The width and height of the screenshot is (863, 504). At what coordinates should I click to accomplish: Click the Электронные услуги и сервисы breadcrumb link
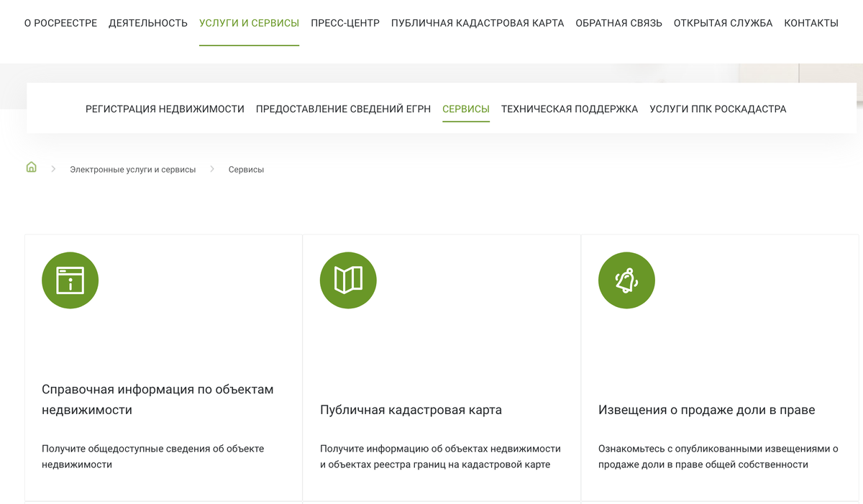coord(132,169)
